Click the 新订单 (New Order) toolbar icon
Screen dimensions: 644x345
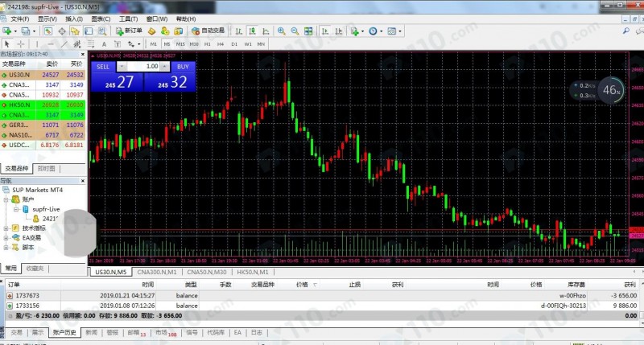[128, 31]
